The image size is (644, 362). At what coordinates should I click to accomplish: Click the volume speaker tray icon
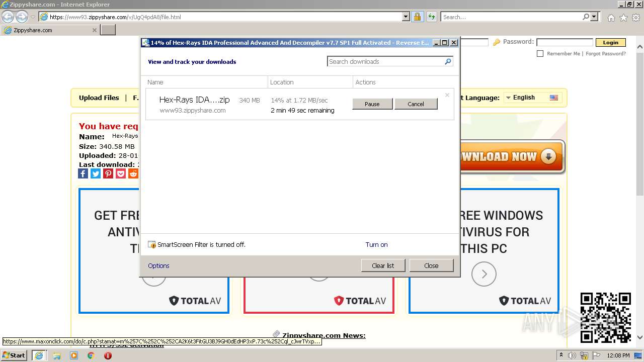[x=572, y=355]
